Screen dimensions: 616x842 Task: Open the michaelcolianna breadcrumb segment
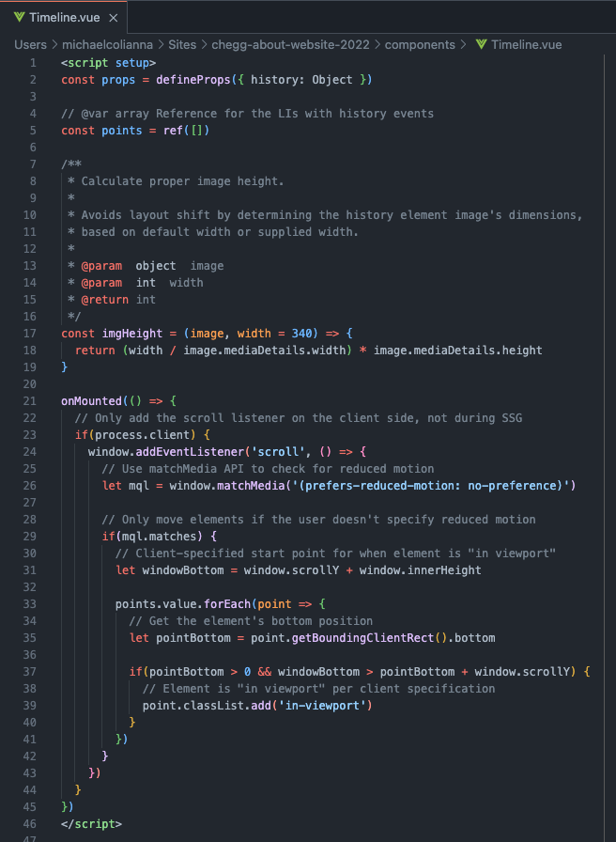[x=108, y=44]
